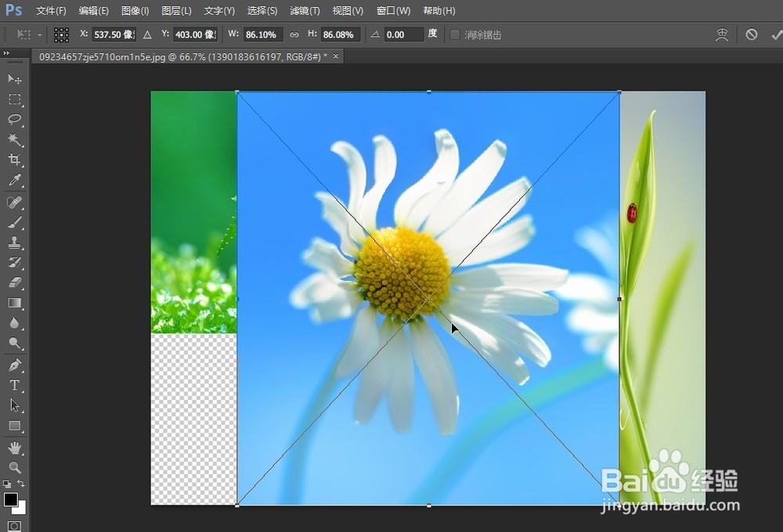Commit the transform with the checkmark button

[x=777, y=34]
